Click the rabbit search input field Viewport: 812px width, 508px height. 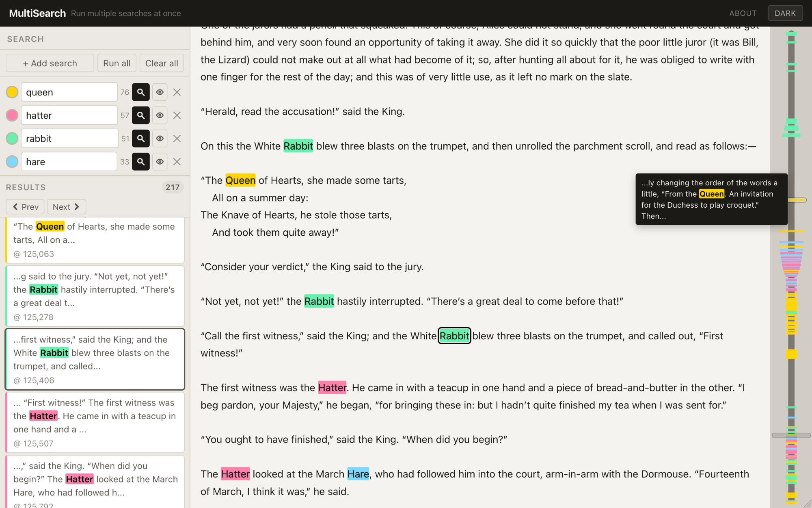point(69,139)
